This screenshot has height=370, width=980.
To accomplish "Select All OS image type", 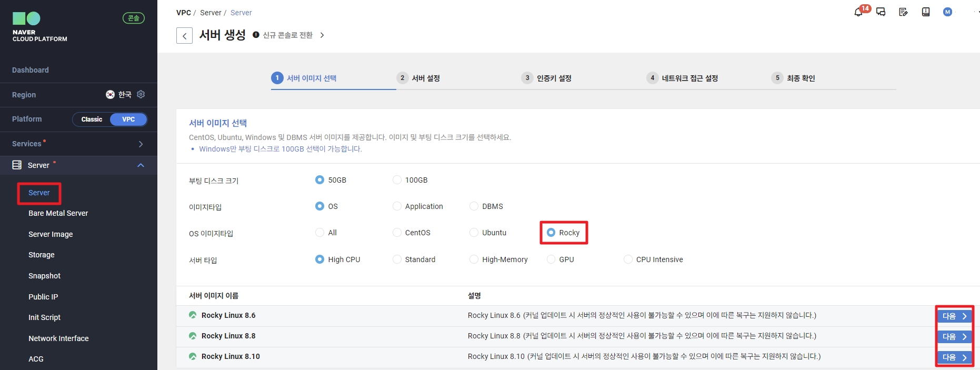I will (x=319, y=232).
